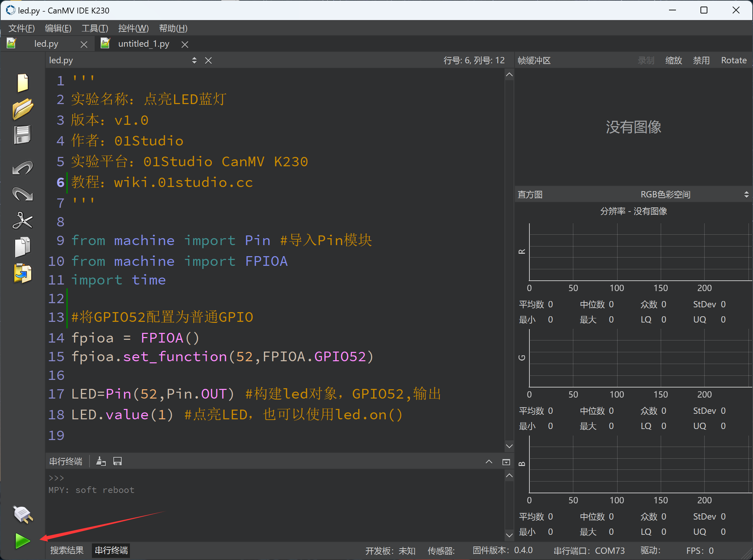
Task: Click the Disable (禁用) toggle button
Action: tap(701, 60)
